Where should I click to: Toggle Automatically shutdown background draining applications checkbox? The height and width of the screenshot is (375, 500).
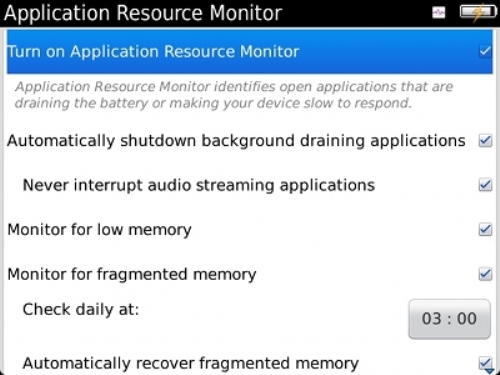tap(485, 140)
